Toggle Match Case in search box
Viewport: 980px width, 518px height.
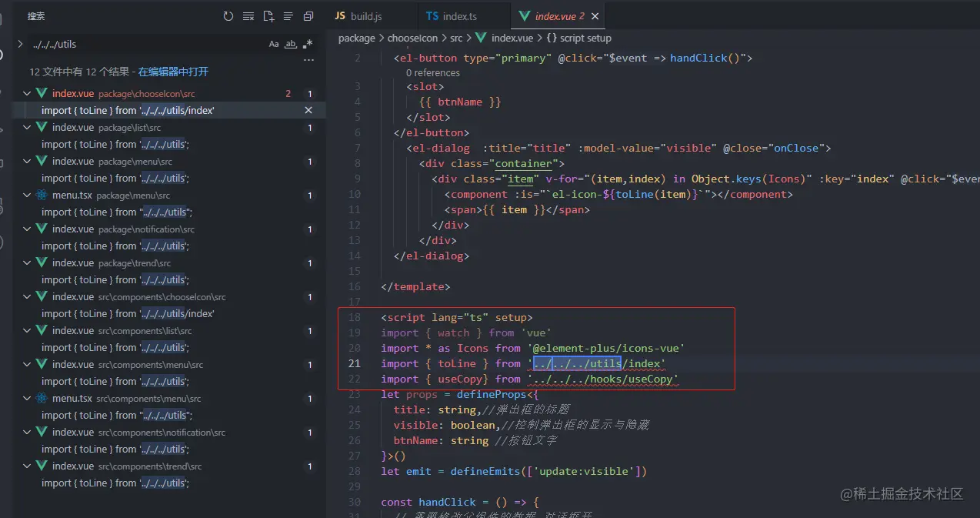[x=274, y=44]
